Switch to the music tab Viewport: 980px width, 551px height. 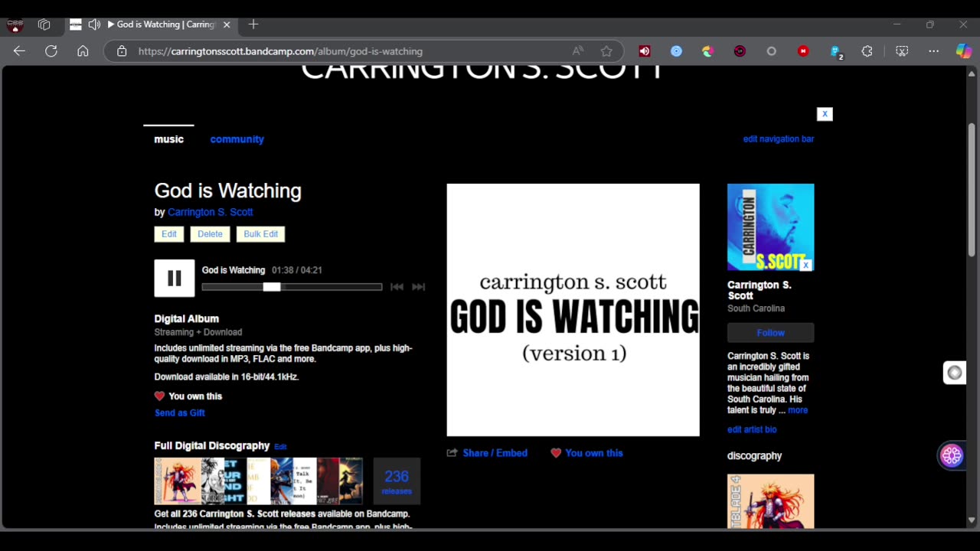pos(168,139)
